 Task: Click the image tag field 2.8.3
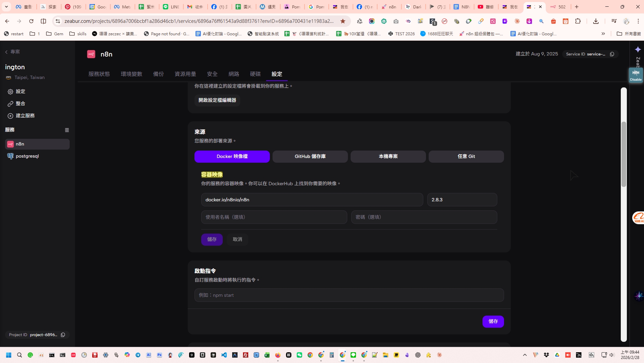462,200
